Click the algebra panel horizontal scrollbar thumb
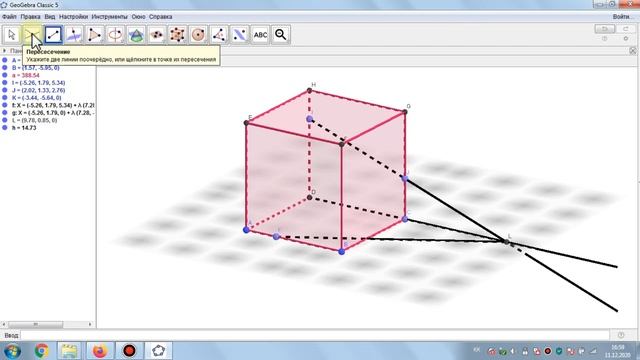640x360 pixels. pos(36,324)
